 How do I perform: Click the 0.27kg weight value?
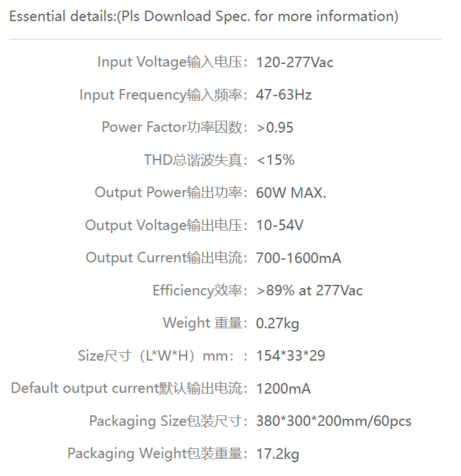coord(277,323)
